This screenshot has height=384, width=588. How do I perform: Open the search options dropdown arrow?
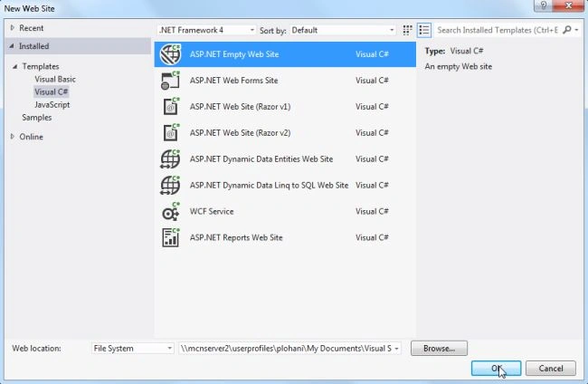[x=577, y=30]
